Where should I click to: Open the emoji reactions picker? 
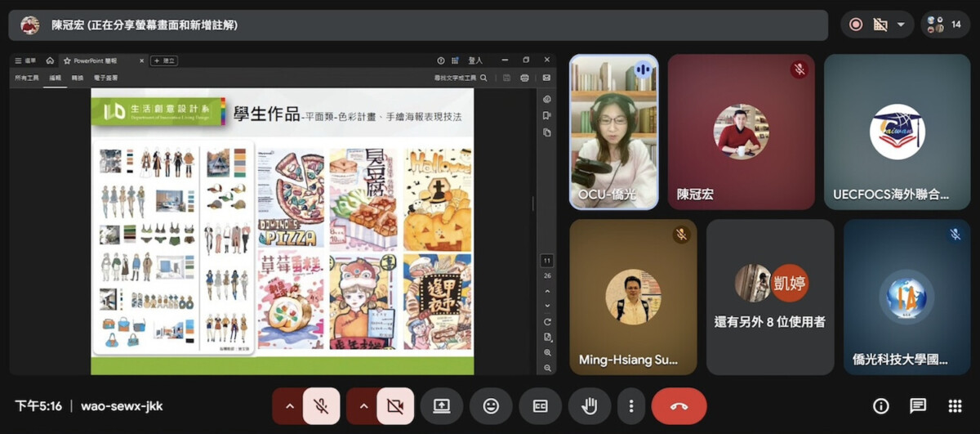click(x=491, y=406)
